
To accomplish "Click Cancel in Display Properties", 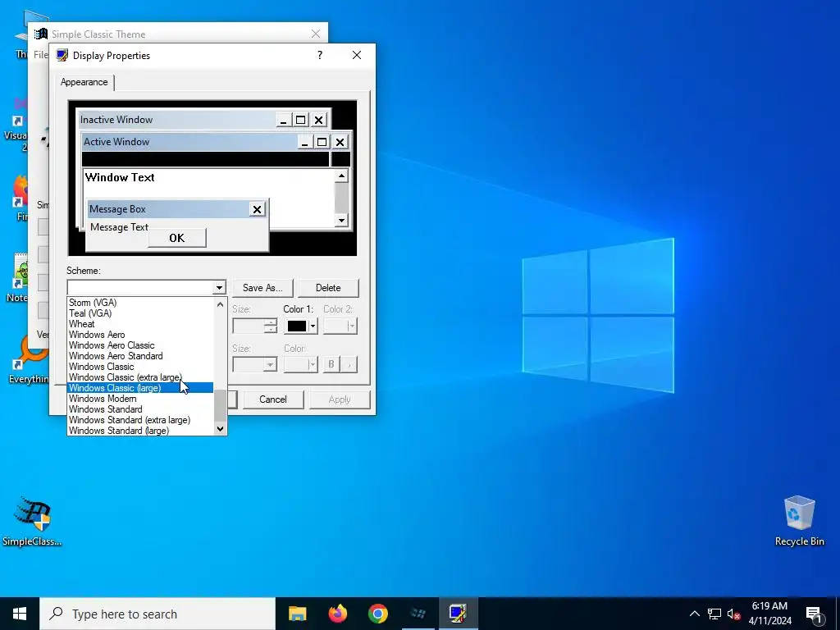I will 272,399.
